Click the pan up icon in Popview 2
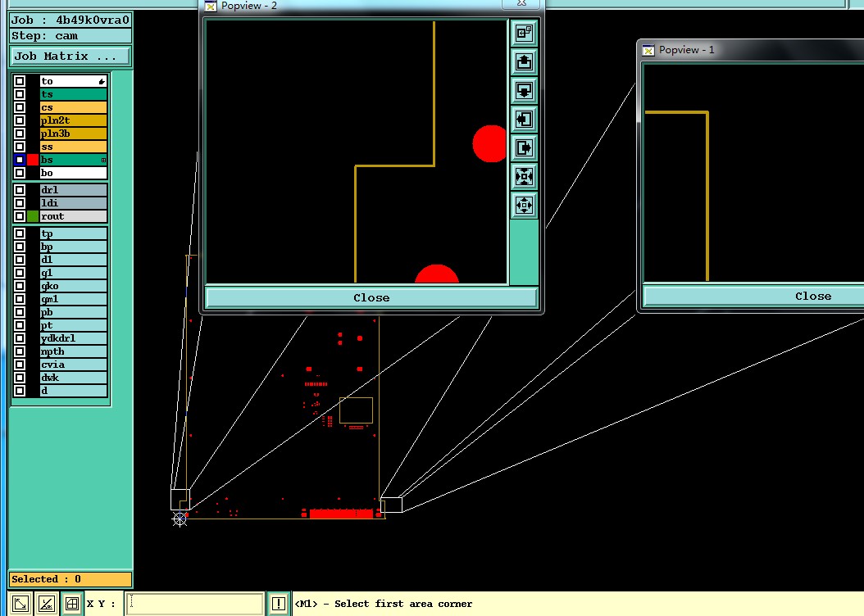Screen dimensions: 864x616 click(524, 61)
